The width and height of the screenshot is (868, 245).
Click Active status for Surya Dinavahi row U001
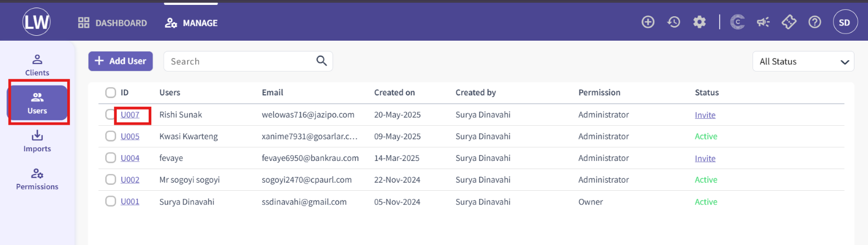click(x=706, y=202)
